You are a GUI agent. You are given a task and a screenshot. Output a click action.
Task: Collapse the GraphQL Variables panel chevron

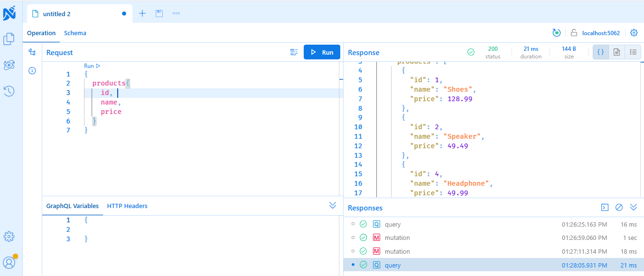333,205
